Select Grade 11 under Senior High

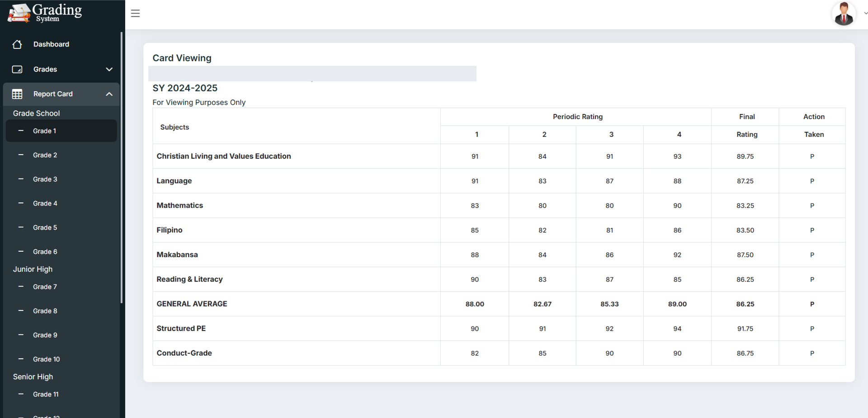point(46,395)
